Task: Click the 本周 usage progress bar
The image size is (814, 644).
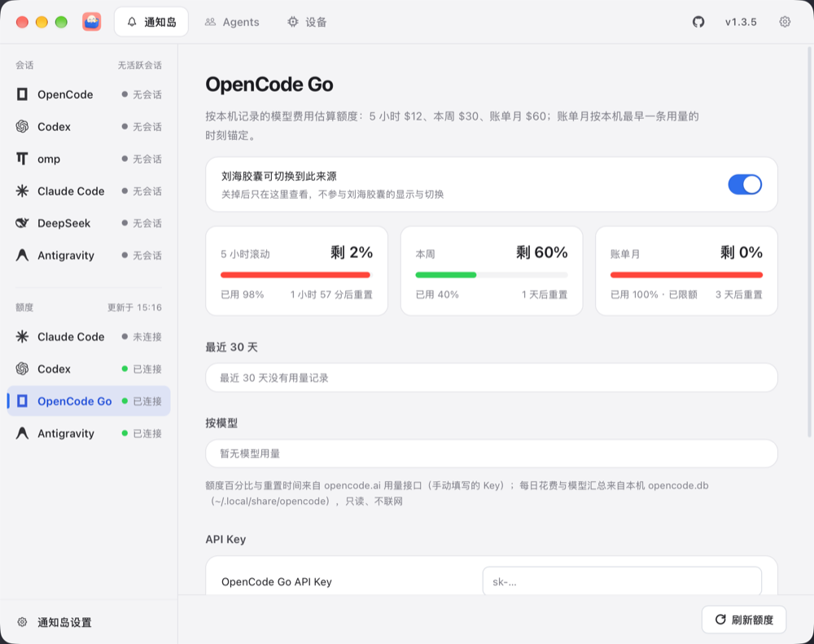Action: 491,274
